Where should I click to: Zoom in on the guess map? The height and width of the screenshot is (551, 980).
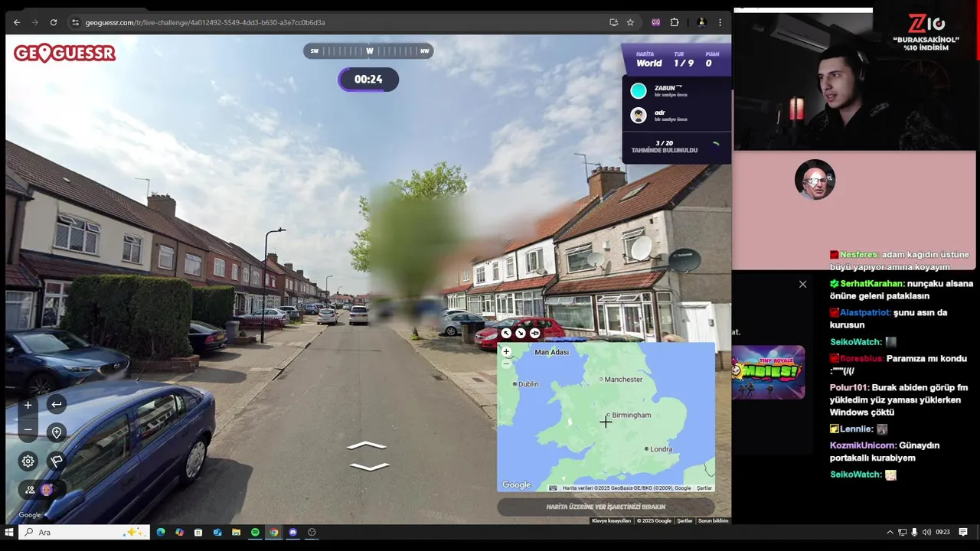(x=506, y=351)
